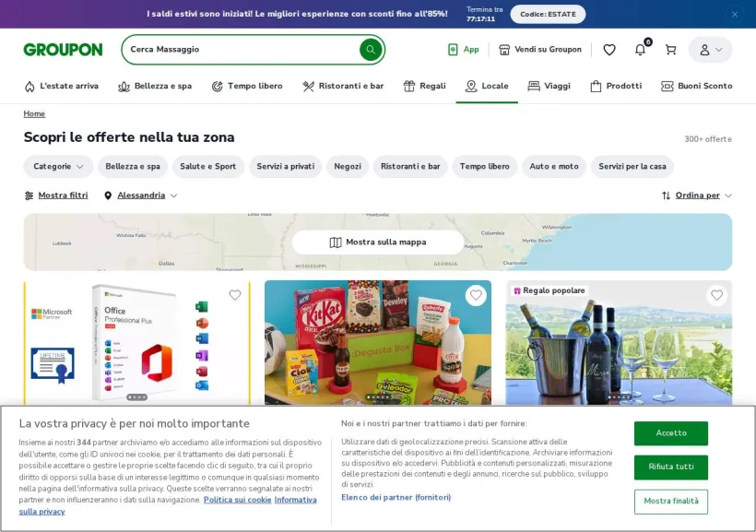Open the shopping cart icon
Screen dimensions: 756x532
pyautogui.click(x=670, y=50)
